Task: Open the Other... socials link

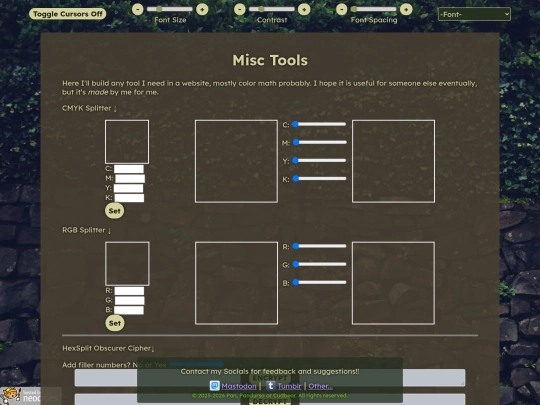Action: pyautogui.click(x=320, y=386)
